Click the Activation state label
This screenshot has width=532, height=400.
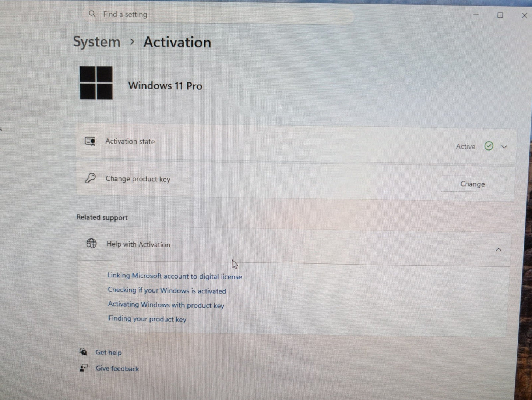pyautogui.click(x=130, y=141)
